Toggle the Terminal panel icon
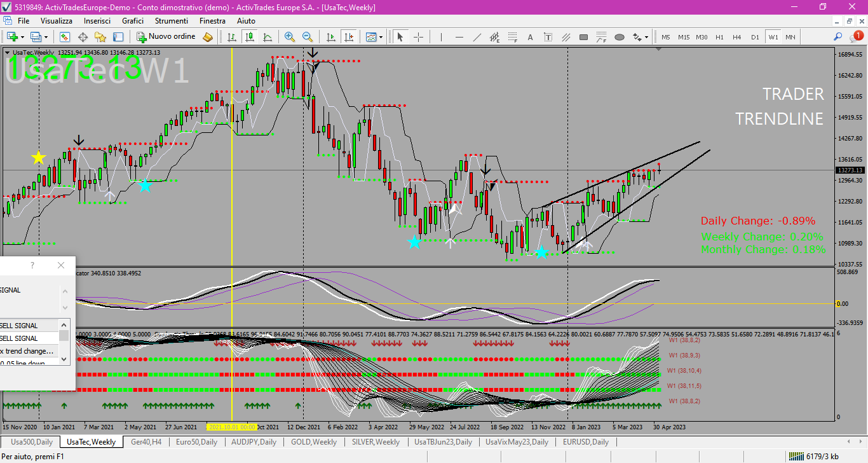This screenshot has height=463, width=868. (118, 37)
